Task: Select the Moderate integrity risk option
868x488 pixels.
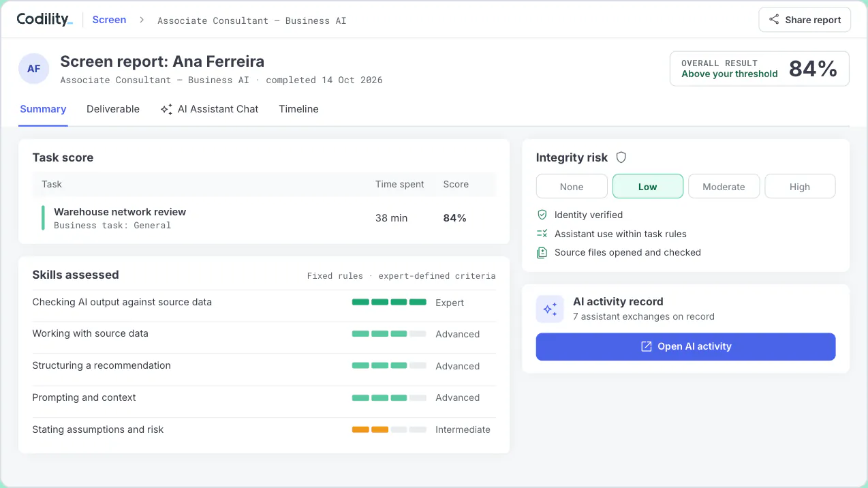Action: (724, 186)
